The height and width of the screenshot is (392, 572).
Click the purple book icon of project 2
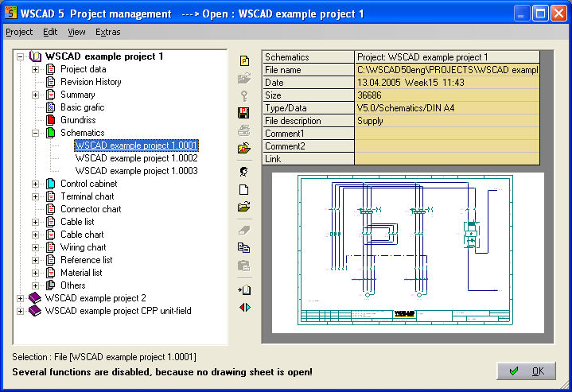35,298
